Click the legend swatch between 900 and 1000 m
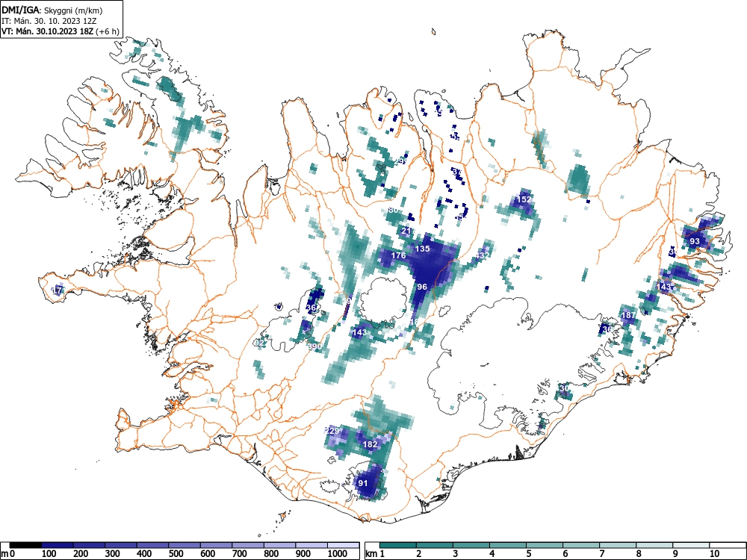This screenshot has height=560, width=747. pyautogui.click(x=311, y=545)
